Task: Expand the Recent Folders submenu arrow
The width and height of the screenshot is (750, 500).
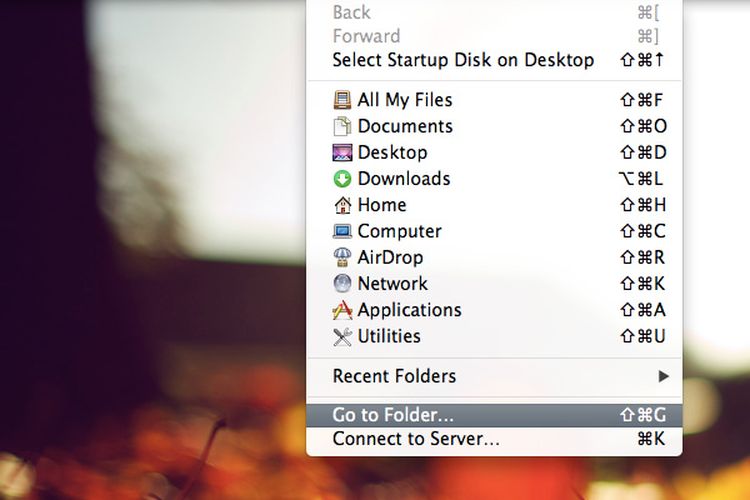Action: [x=663, y=376]
